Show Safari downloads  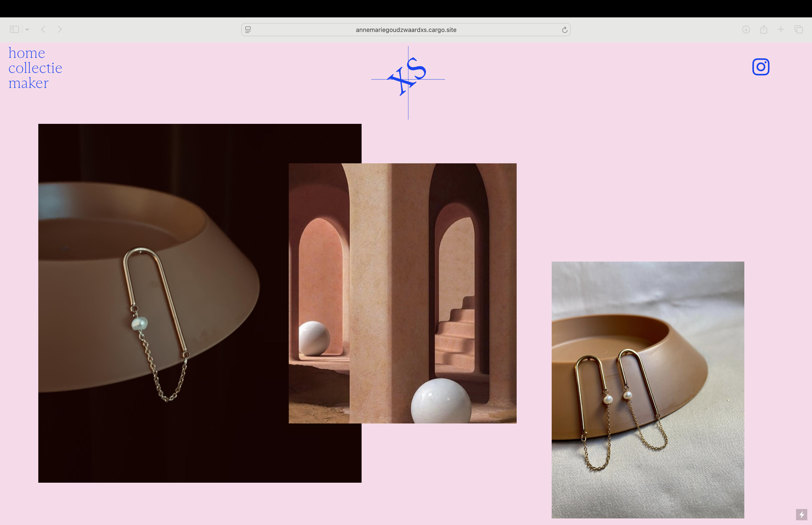746,29
